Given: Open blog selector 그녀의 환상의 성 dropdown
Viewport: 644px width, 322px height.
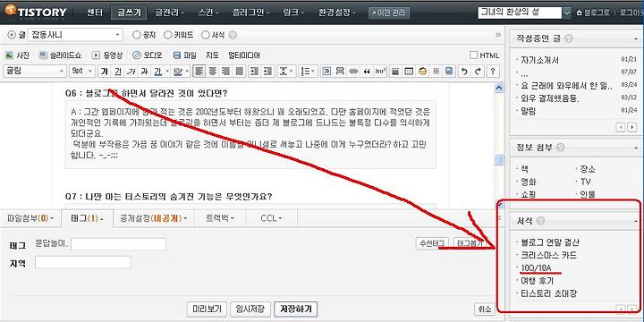Looking at the screenshot, I should (x=567, y=13).
